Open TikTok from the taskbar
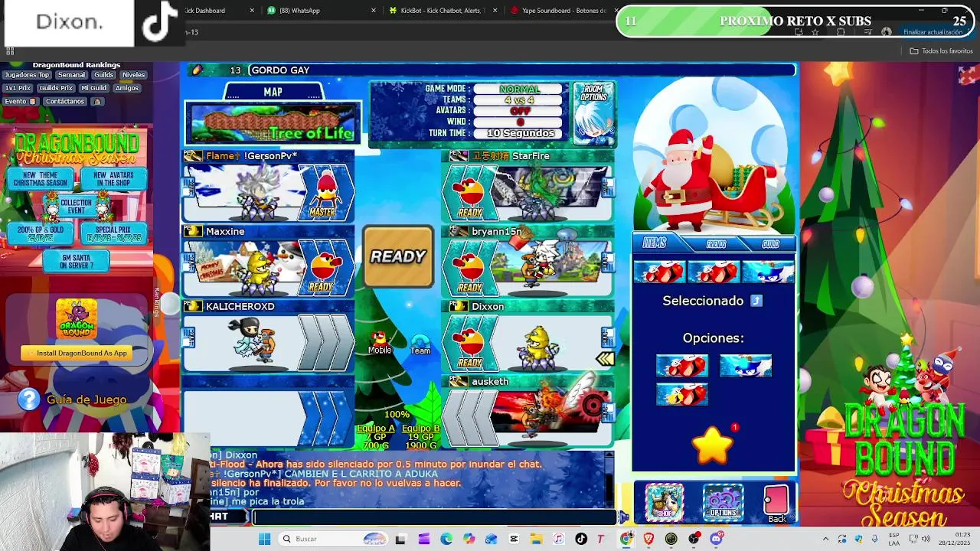980x551 pixels. coord(580,539)
